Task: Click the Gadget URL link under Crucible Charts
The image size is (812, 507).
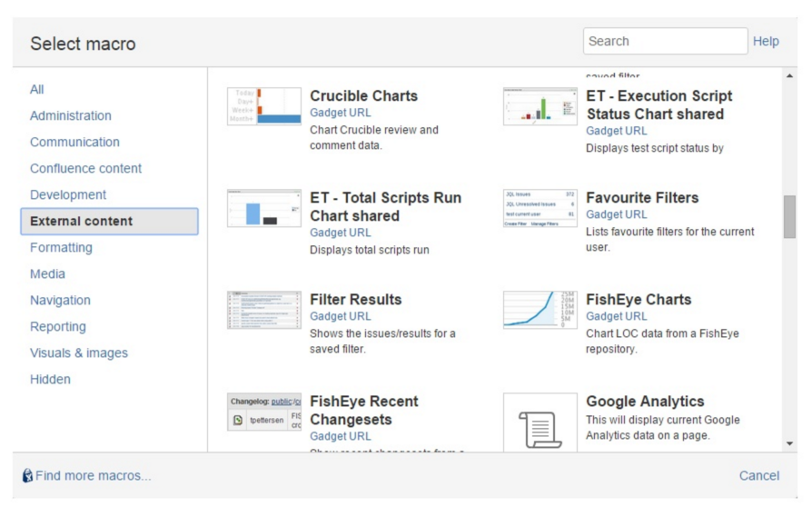Action: point(340,113)
